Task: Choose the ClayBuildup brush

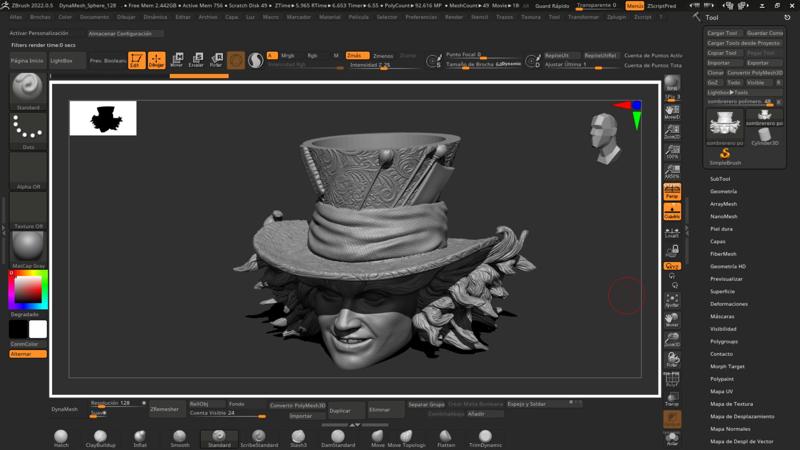Action: point(101,438)
